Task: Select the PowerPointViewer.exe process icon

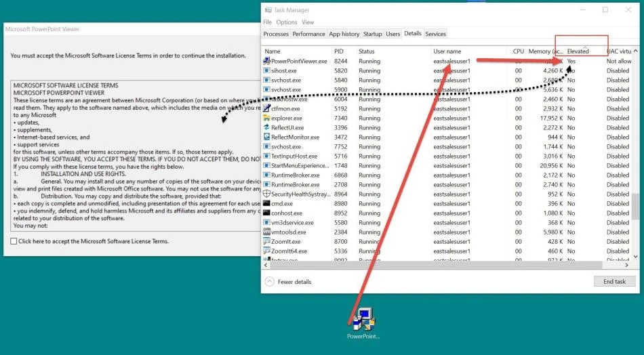Action: pos(266,61)
